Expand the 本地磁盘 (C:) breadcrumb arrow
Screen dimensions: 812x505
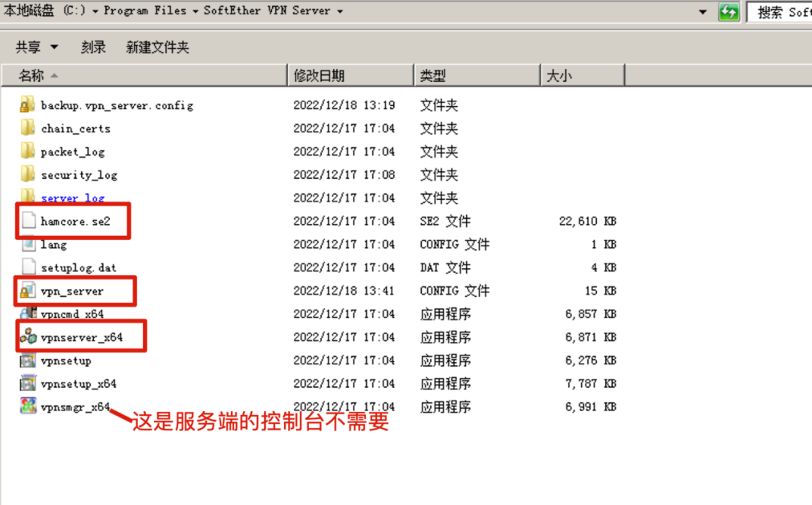point(95,11)
